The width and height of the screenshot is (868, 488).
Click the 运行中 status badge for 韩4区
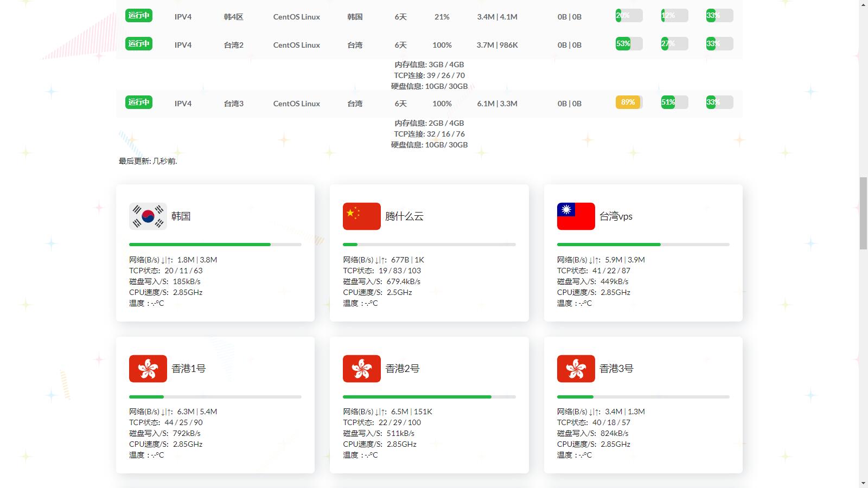point(138,16)
